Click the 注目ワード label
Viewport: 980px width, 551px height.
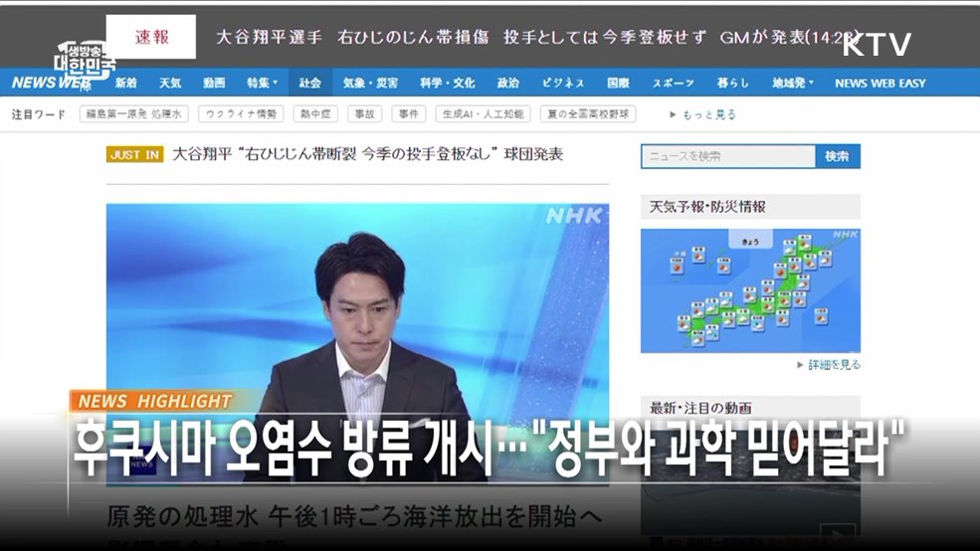pyautogui.click(x=38, y=114)
